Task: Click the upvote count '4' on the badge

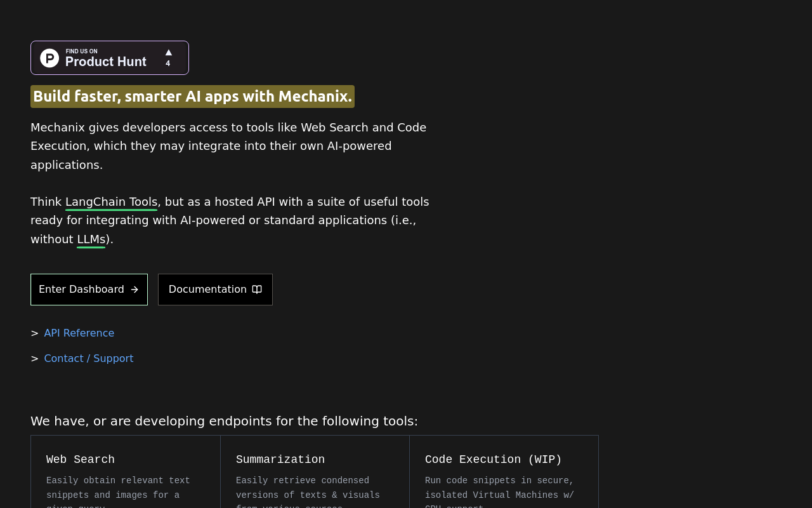Action: (168, 63)
